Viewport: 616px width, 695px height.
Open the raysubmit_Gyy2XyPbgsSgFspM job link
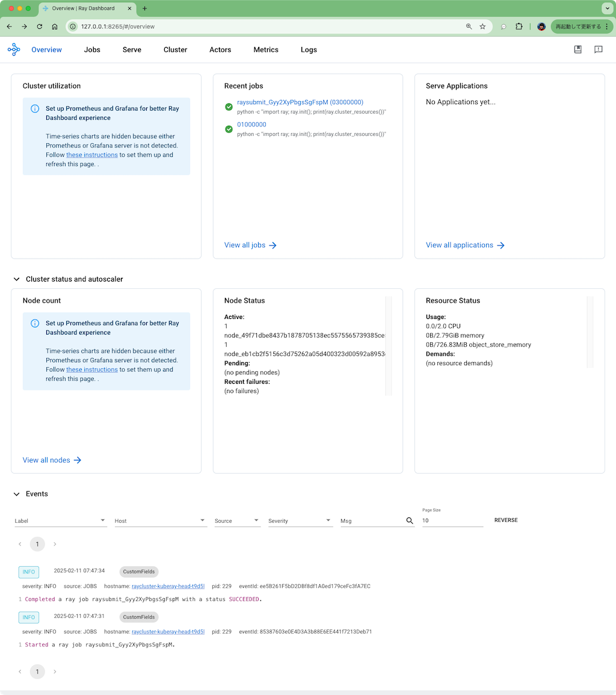coord(300,102)
